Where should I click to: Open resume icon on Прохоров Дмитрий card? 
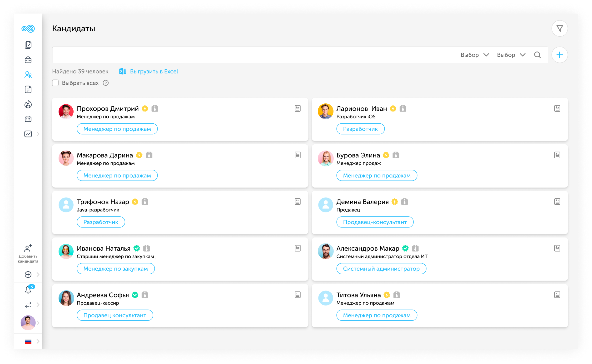pyautogui.click(x=298, y=109)
